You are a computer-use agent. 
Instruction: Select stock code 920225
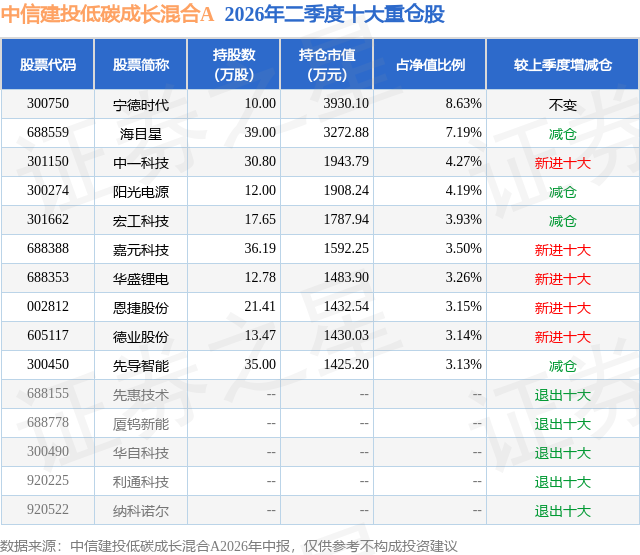(x=48, y=480)
